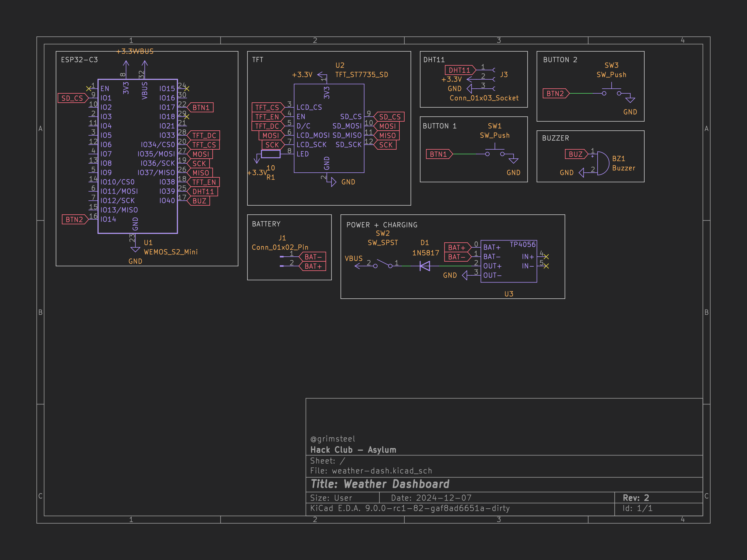Click the BAT- label on J1 pin 1
This screenshot has height=560, width=747.
click(x=312, y=257)
